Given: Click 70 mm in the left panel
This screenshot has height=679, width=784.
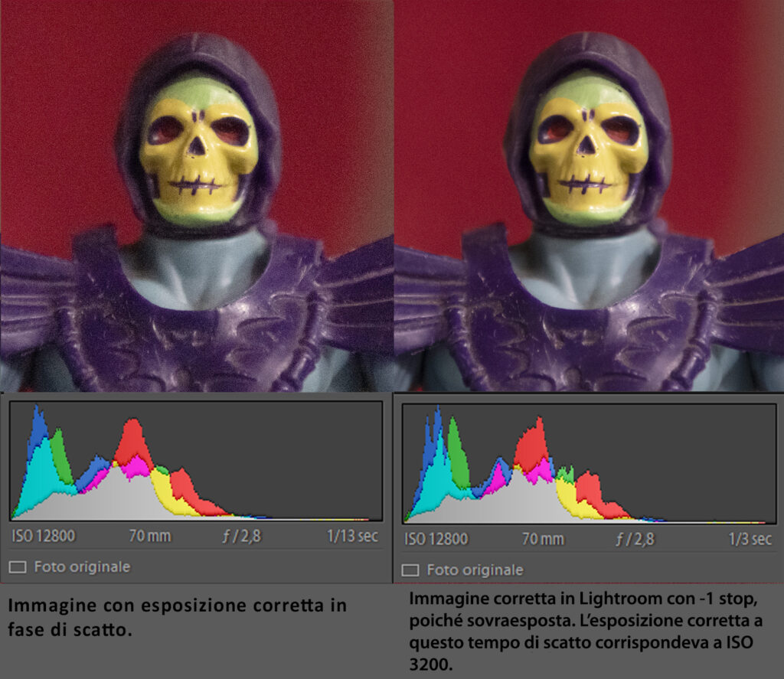Looking at the screenshot, I should pyautogui.click(x=150, y=536).
